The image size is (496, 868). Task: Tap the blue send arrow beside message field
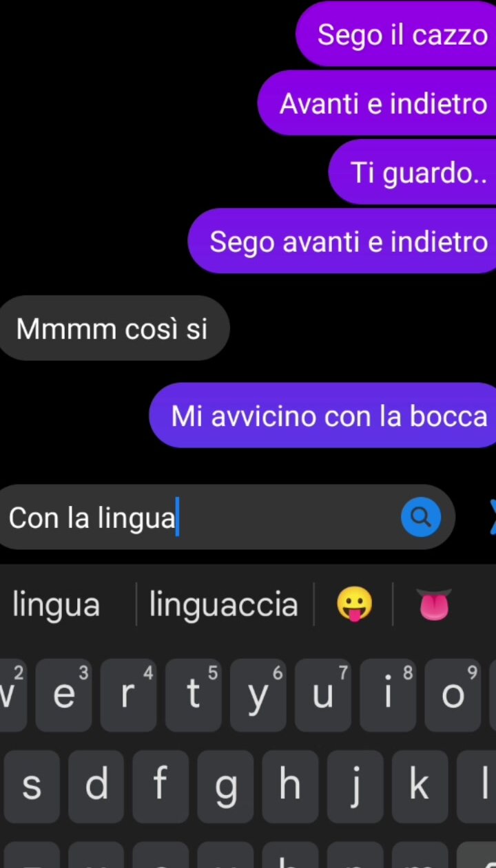click(491, 516)
